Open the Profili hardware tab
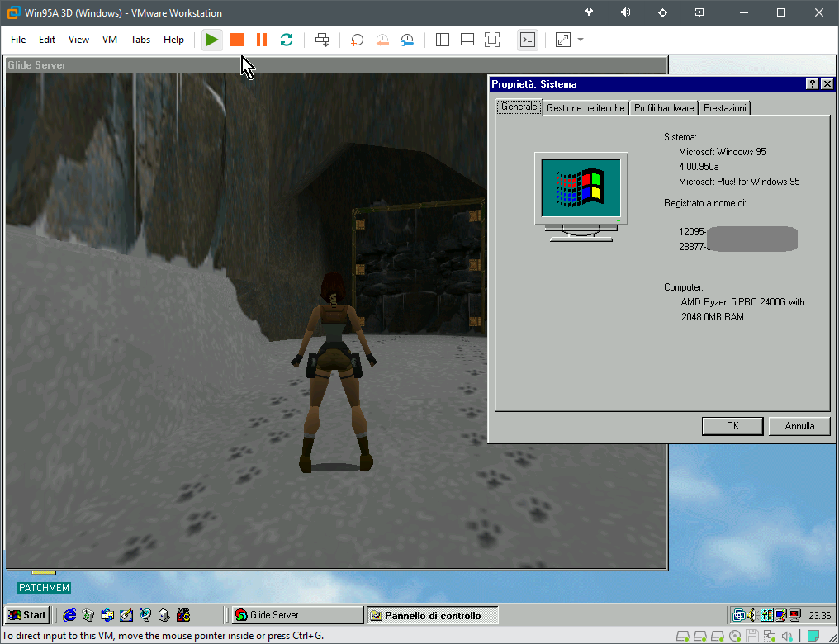Viewport: 839px width, 644px height. pyautogui.click(x=664, y=108)
